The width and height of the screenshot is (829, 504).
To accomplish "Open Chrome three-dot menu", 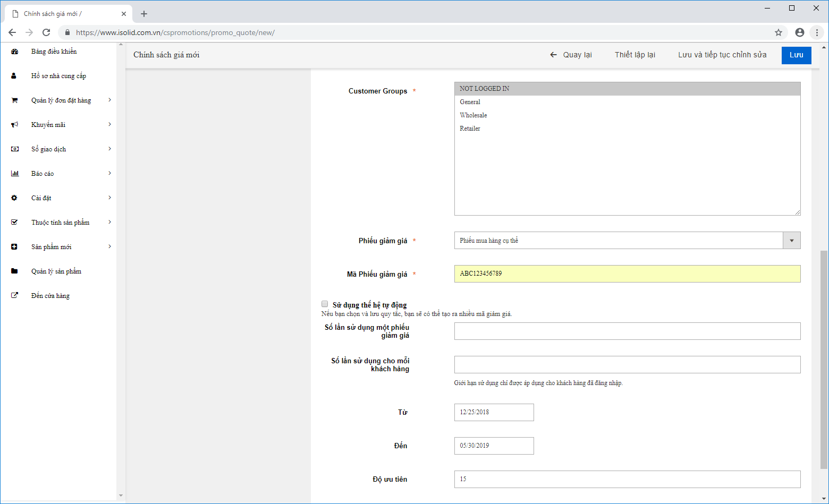I will point(817,32).
